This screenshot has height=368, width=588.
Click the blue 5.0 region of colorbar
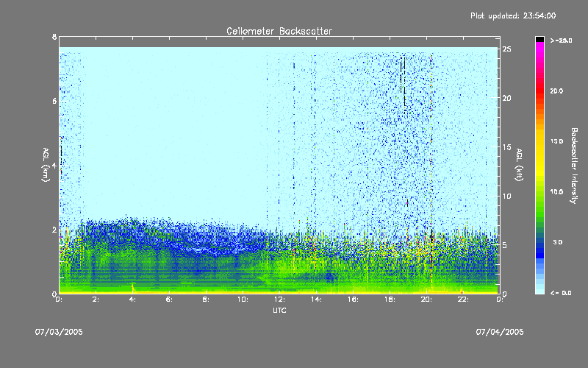539,242
